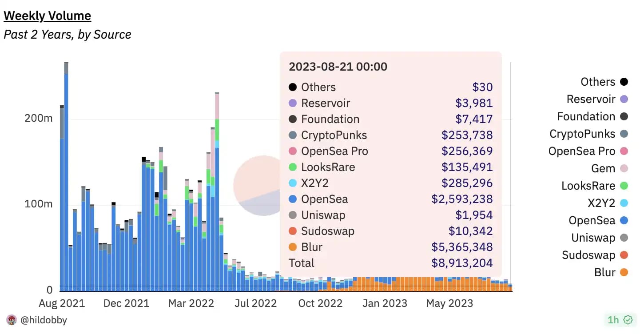
Task: Toggle the Foundation legend entry
Action: tap(592, 116)
